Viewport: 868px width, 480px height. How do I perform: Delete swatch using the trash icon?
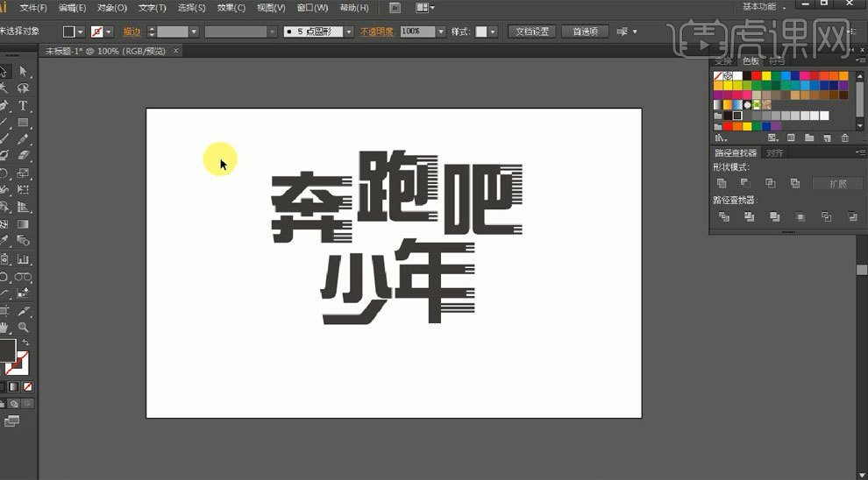[x=845, y=138]
